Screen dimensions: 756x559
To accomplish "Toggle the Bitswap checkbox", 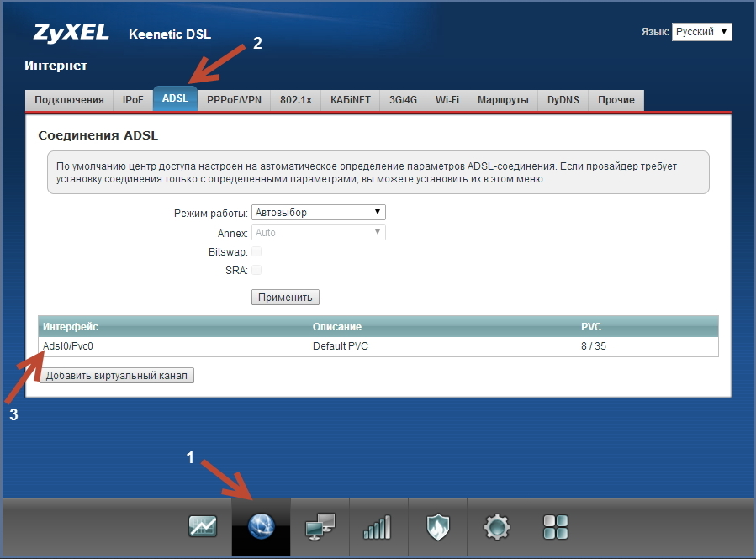I will tap(256, 251).
